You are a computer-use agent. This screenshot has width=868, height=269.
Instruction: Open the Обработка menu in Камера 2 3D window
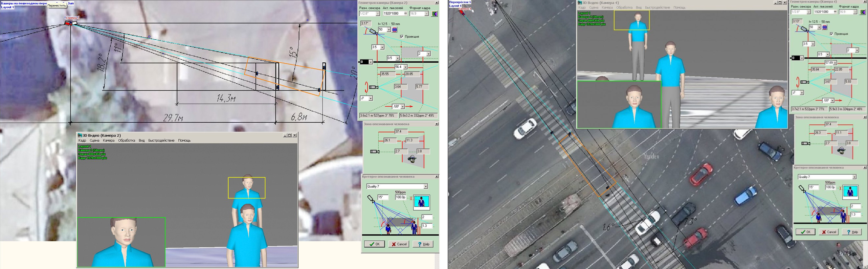point(126,141)
